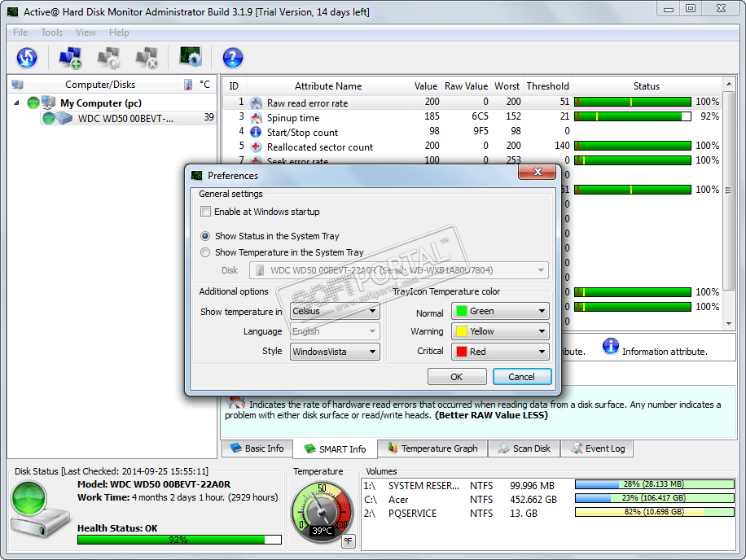
Task: Select the PQSERVICE volume row
Action: point(549,514)
